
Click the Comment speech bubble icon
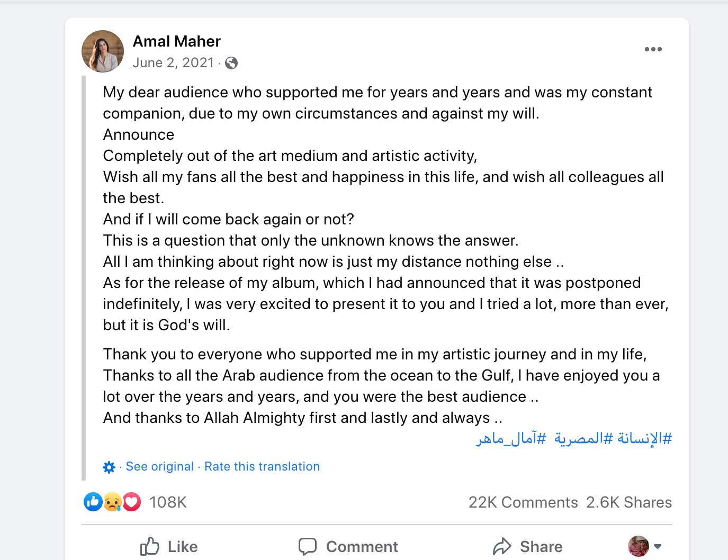tap(308, 546)
